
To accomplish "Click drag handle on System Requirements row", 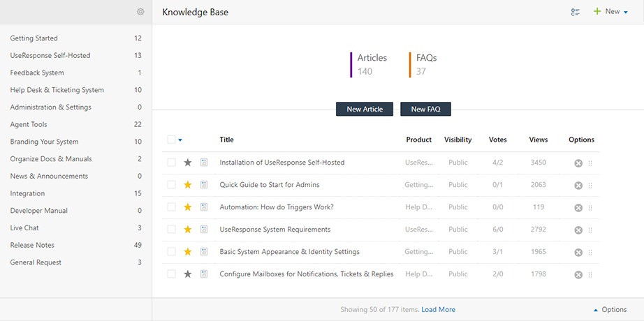I will tap(590, 230).
